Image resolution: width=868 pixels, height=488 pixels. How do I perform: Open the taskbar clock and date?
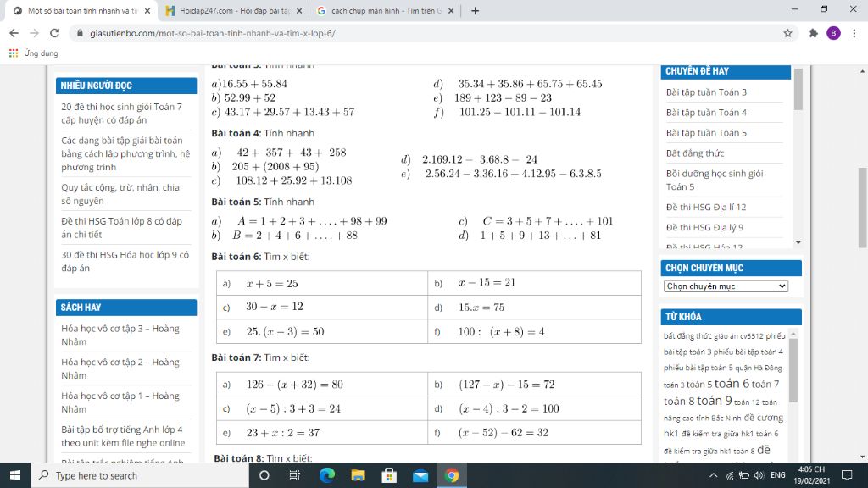[811, 475]
